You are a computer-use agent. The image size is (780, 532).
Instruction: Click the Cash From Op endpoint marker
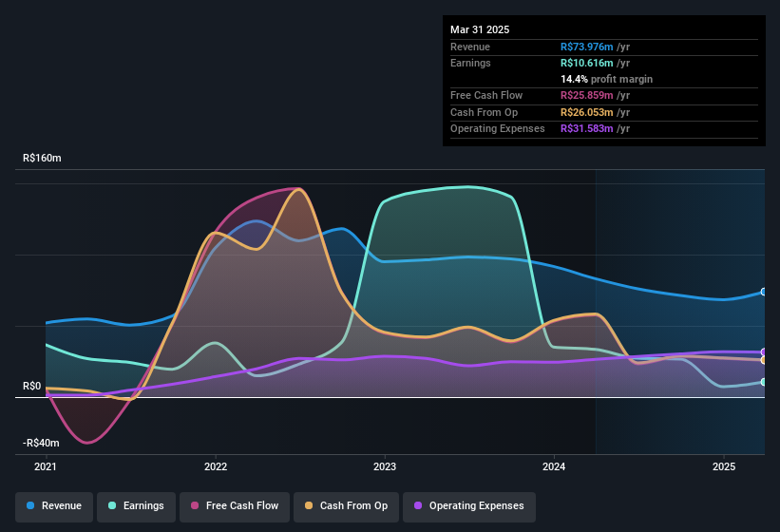764,360
